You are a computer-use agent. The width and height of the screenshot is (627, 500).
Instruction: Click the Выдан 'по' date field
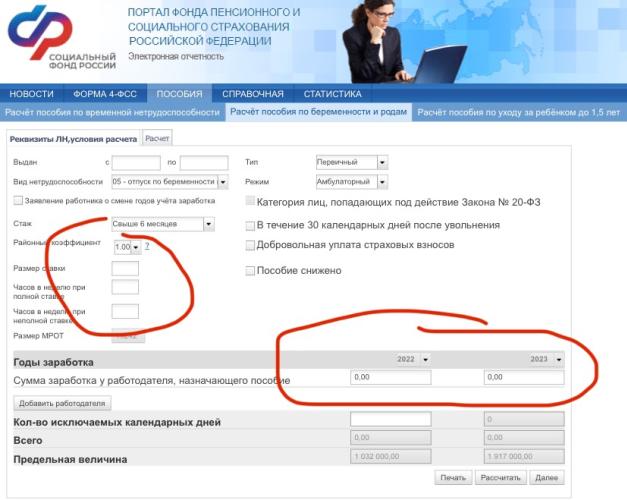204,163
